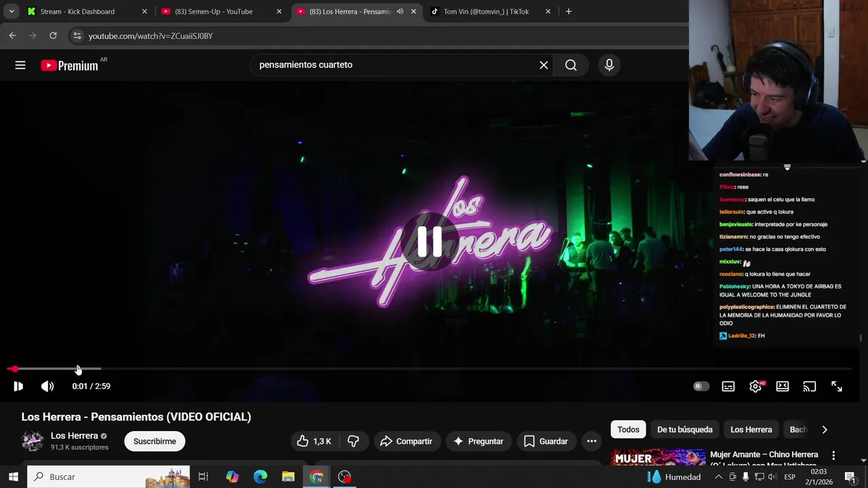Open Mujer Amante video thumbnail

pyautogui.click(x=658, y=457)
